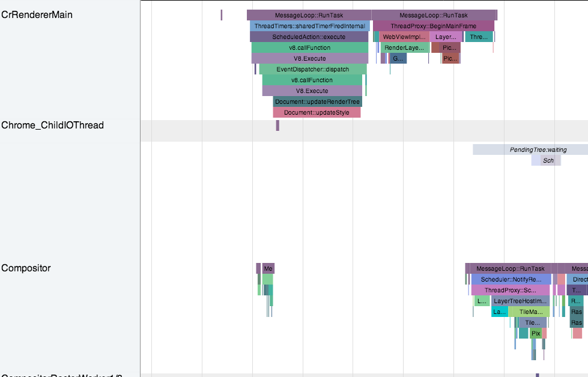The width and height of the screenshot is (588, 377).
Task: Click the Document::updateRenderTree slice
Action: (317, 102)
